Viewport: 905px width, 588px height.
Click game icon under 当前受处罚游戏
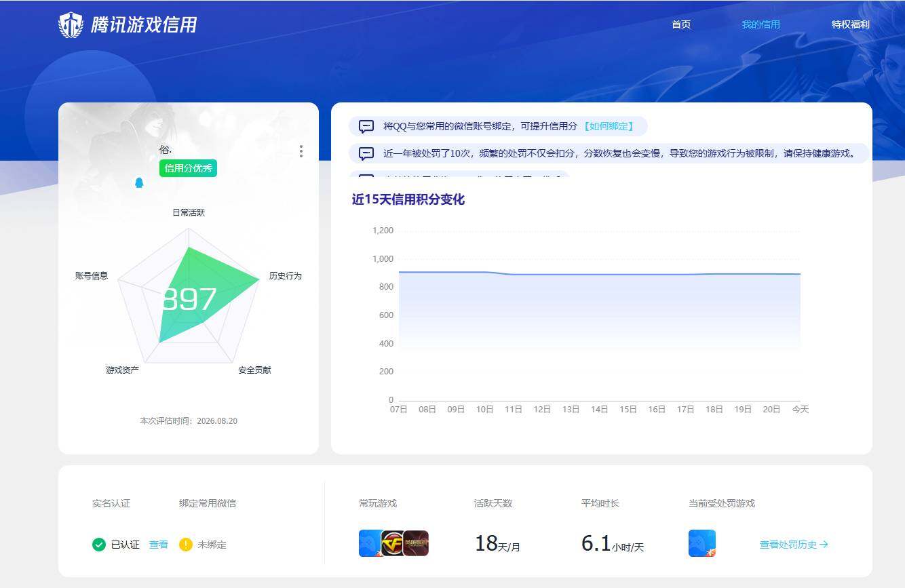click(x=702, y=543)
